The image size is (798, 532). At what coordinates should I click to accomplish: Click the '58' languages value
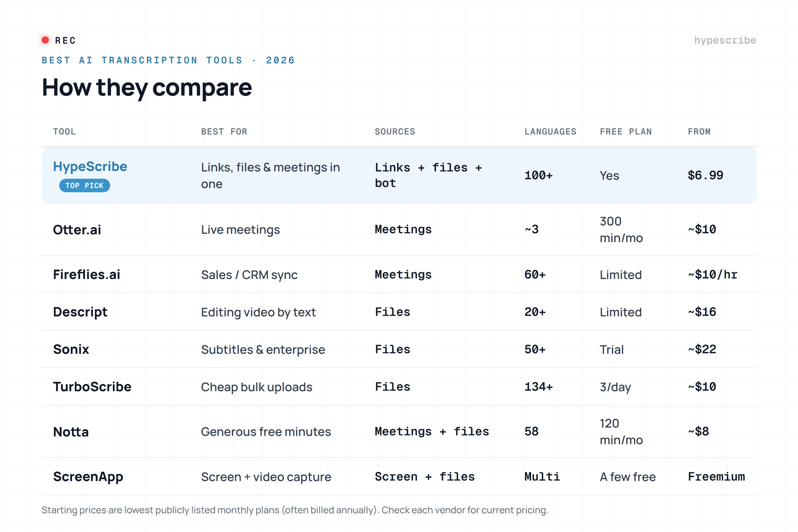[x=531, y=431]
